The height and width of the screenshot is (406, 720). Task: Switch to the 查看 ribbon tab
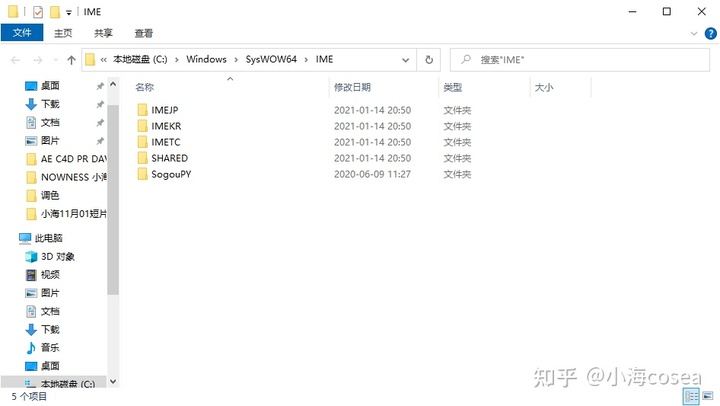pos(143,33)
